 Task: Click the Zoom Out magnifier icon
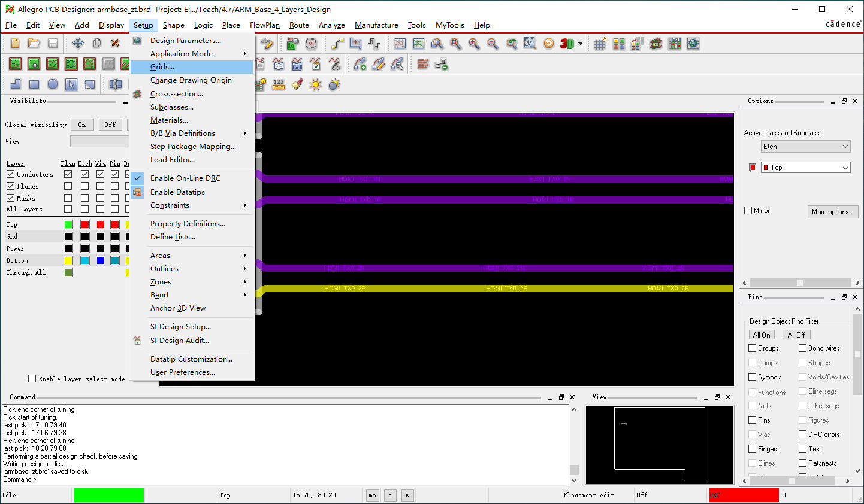point(493,43)
